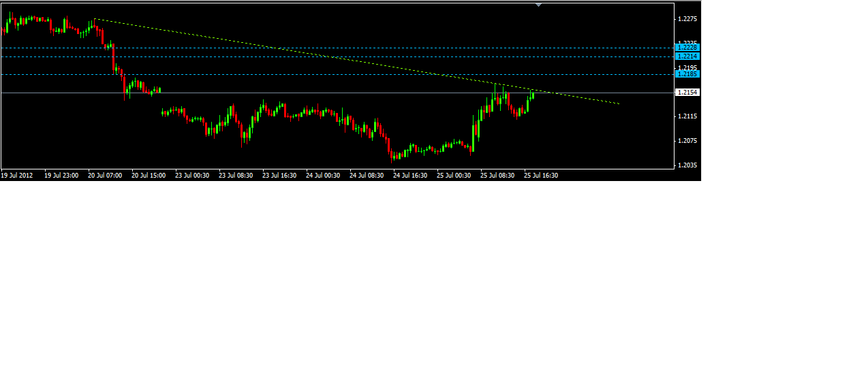Click the 1.2275 value on price axis
The width and height of the screenshot is (868, 392).
pos(687,19)
